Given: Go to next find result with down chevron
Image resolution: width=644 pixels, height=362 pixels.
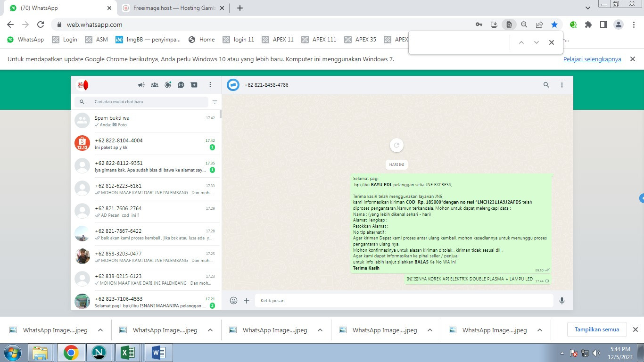Looking at the screenshot, I should point(537,42).
